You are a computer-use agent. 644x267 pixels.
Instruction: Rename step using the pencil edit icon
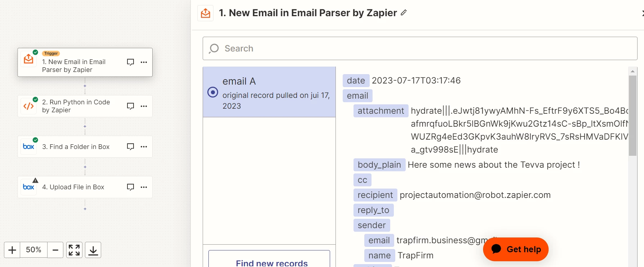[x=404, y=13]
